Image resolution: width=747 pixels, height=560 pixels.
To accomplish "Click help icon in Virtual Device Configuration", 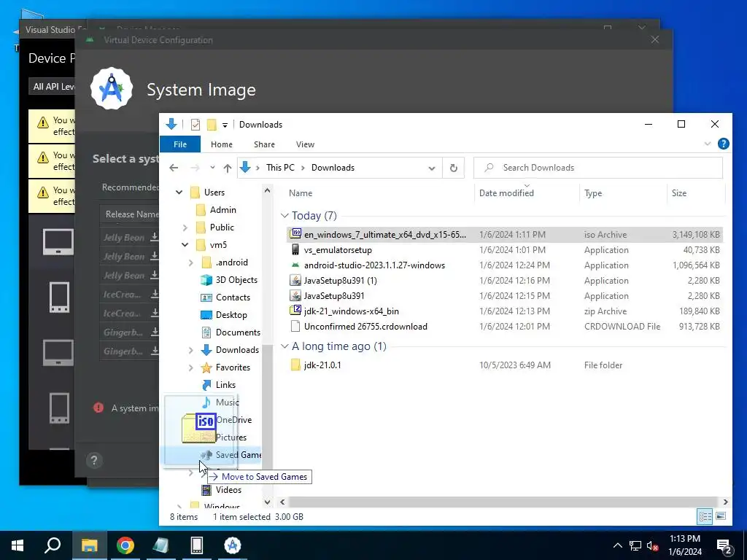I will [94, 461].
